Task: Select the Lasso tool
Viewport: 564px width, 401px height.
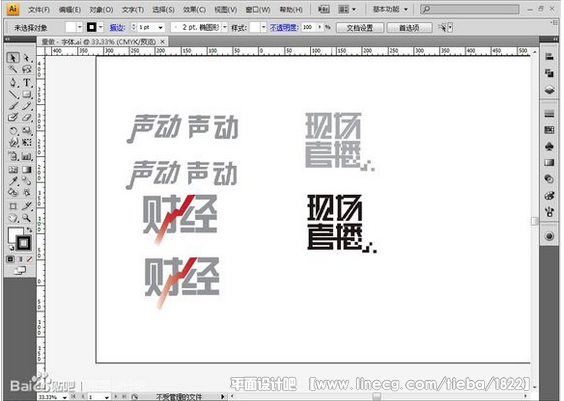Action: click(27, 69)
